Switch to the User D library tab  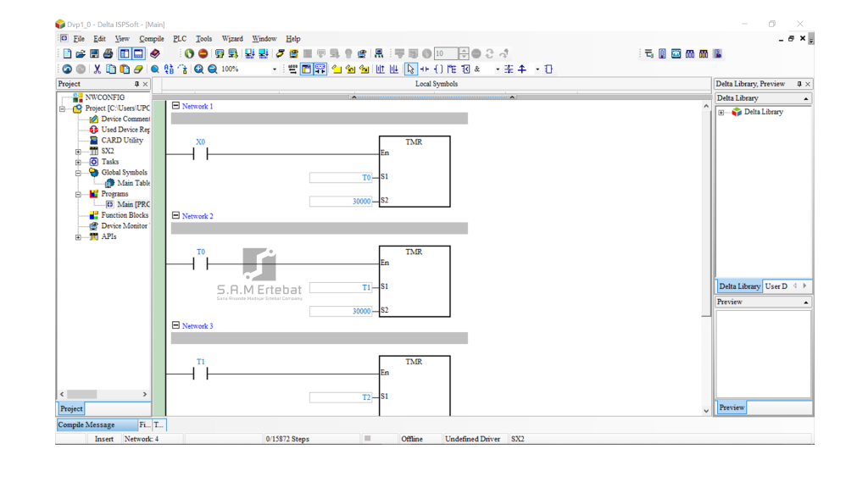(x=776, y=286)
